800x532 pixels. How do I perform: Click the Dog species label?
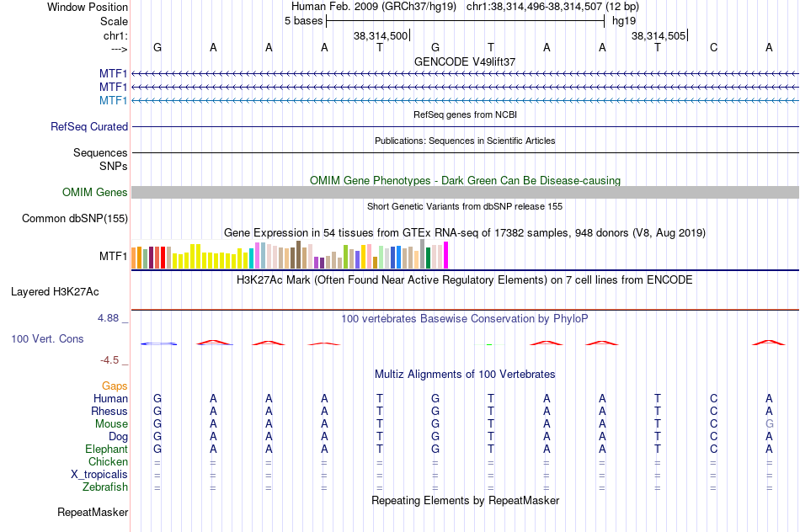119,437
